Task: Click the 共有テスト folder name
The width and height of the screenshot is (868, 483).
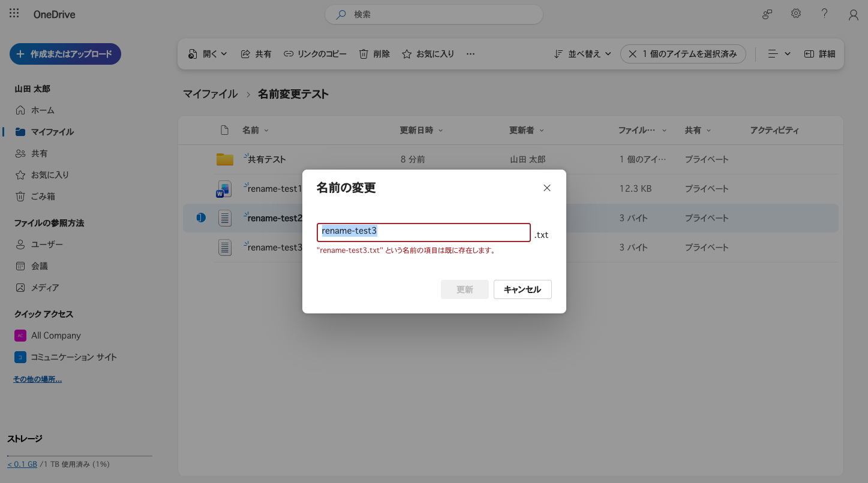Action: point(267,159)
